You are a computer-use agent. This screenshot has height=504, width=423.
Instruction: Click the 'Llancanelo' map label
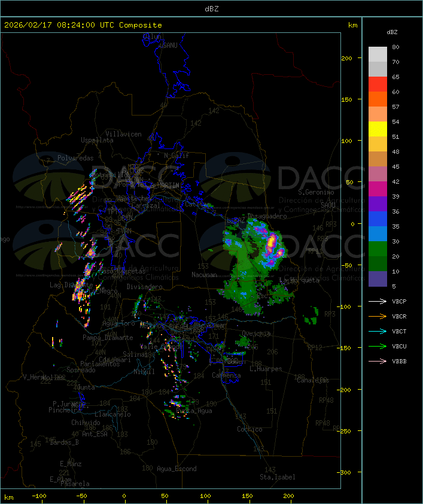112,414
